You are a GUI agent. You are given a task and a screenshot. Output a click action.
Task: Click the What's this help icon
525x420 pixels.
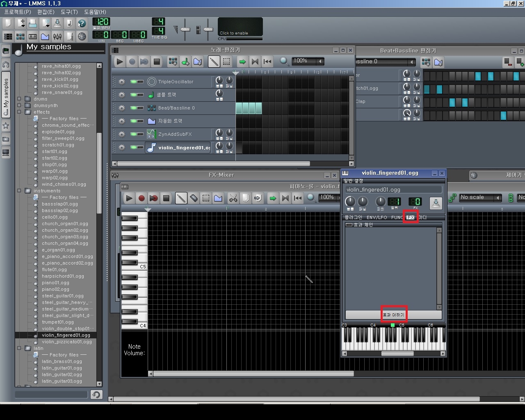coord(82,23)
